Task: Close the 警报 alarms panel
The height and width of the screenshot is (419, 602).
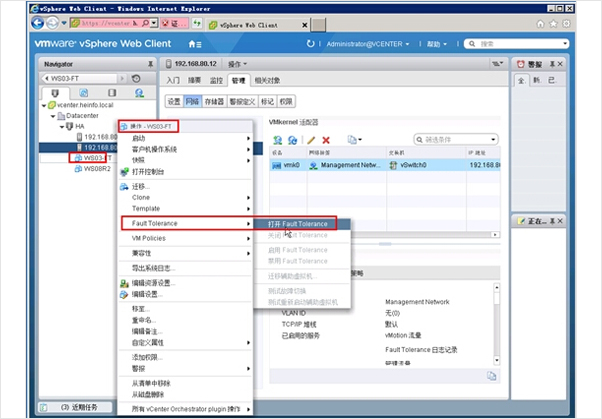Action: (560, 64)
